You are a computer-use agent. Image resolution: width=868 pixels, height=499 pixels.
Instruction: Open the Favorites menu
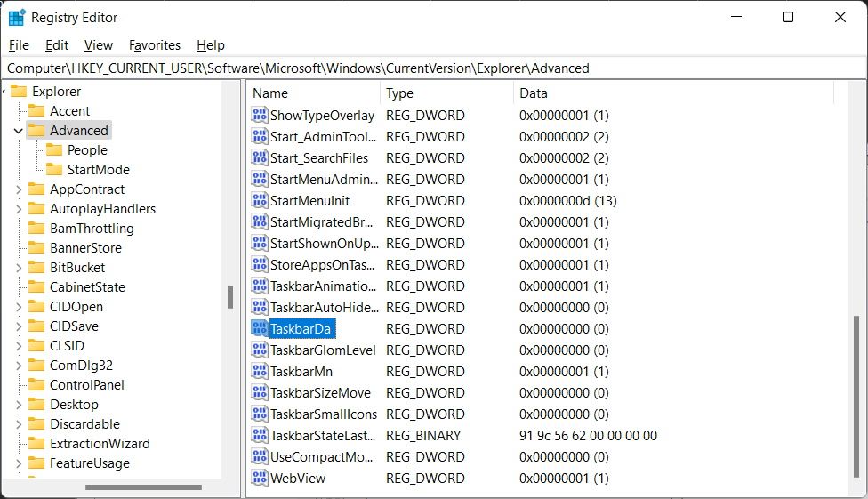tap(154, 45)
